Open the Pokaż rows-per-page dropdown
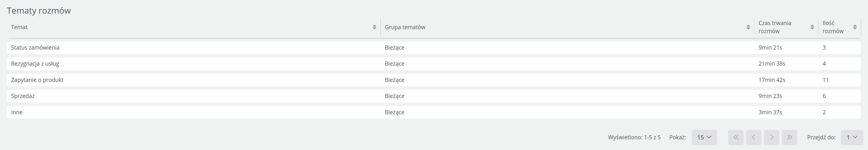 [704, 137]
